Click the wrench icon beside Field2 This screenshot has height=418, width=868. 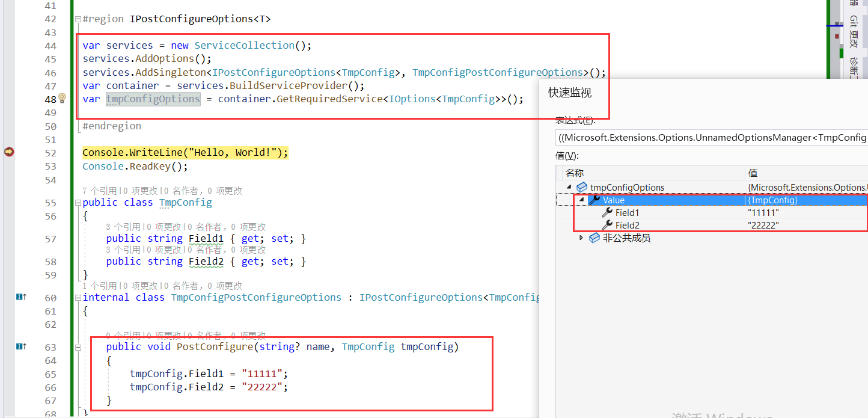point(607,225)
